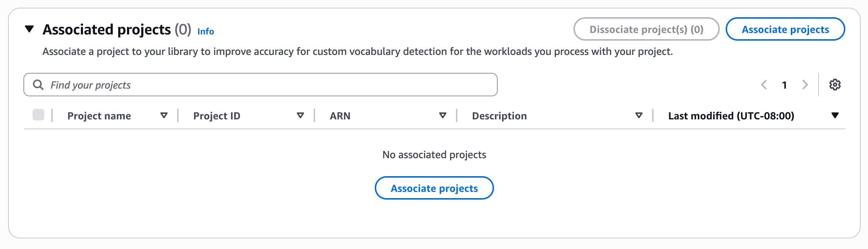The height and width of the screenshot is (249, 868).
Task: Click the Project name column header
Action: [x=99, y=116]
